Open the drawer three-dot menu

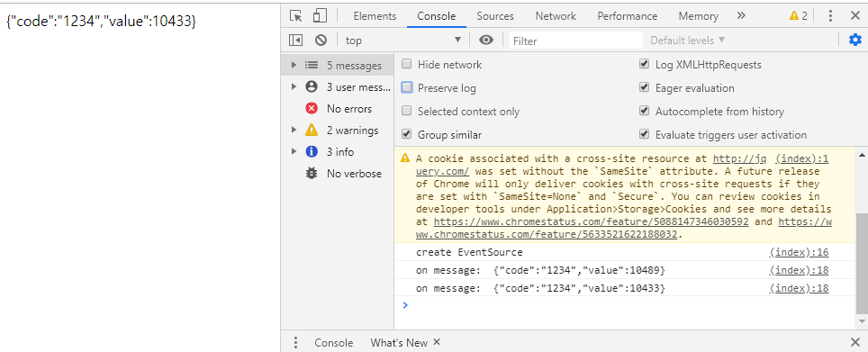click(295, 342)
